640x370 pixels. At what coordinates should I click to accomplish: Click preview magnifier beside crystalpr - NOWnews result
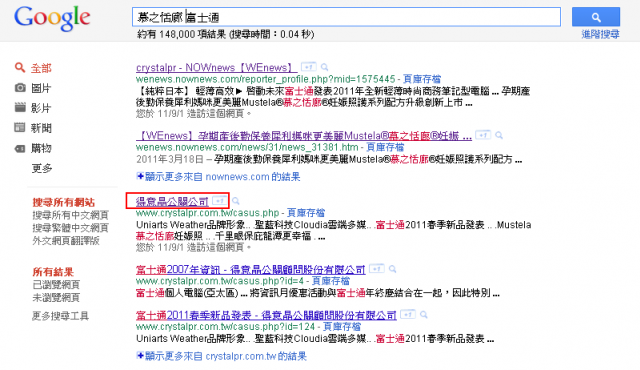click(x=324, y=67)
